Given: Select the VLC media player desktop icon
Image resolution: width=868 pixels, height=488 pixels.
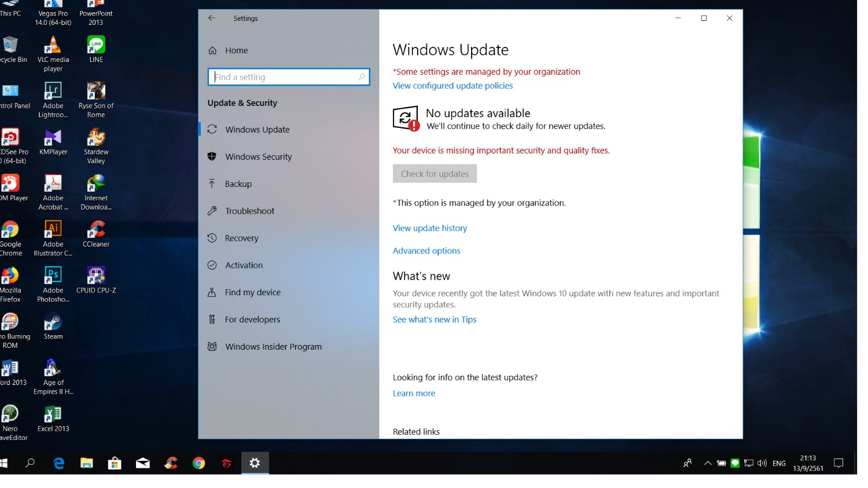Looking at the screenshot, I should point(53,54).
